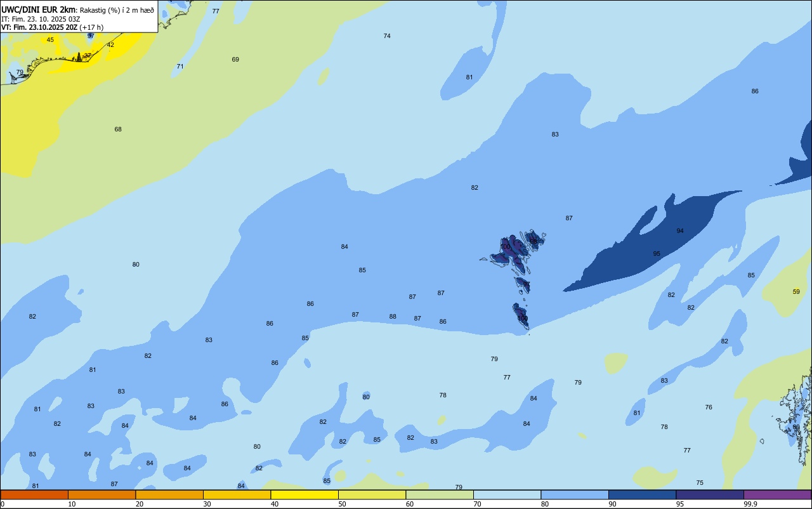Click the 97 value on Sandoy, Faroe Islands

[526, 284]
